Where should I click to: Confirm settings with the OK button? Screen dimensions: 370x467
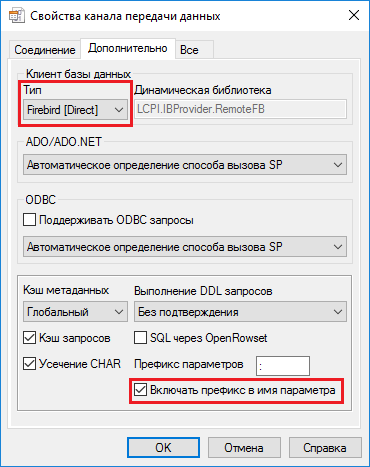pos(163,448)
